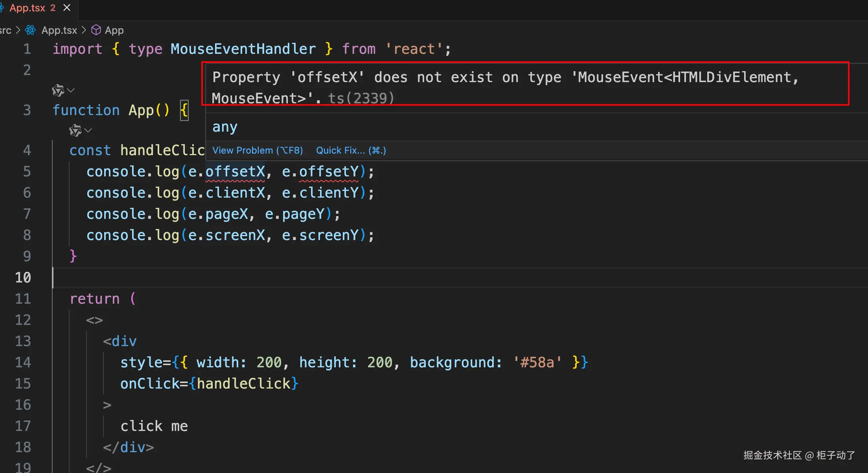Click the underlined offsetY property
The image size is (868, 473).
tap(329, 172)
